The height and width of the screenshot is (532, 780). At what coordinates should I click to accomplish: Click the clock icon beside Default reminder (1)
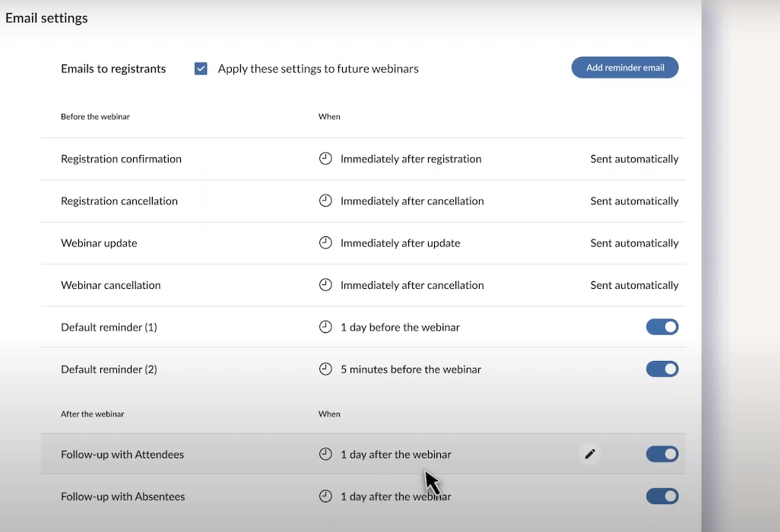325,327
